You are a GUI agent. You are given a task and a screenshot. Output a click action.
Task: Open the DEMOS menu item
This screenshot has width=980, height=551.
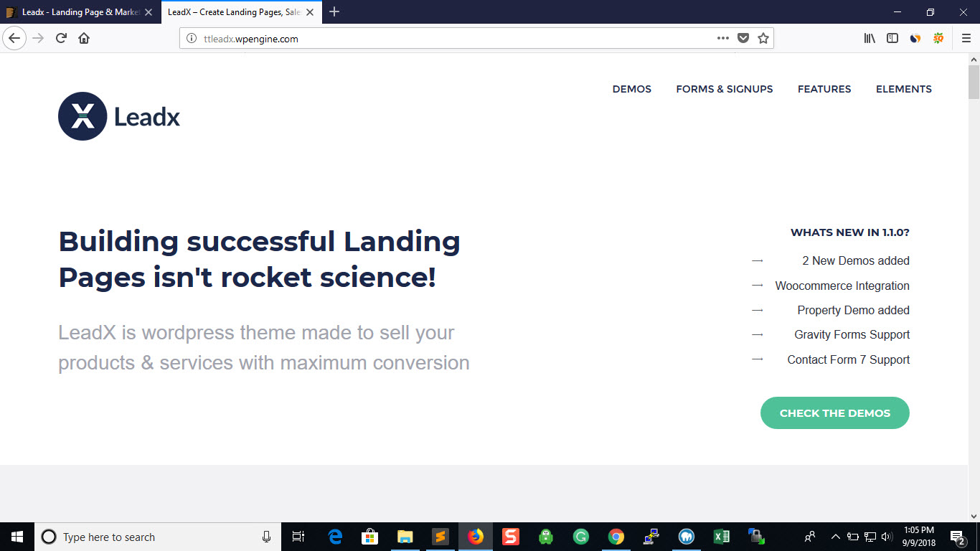coord(631,89)
